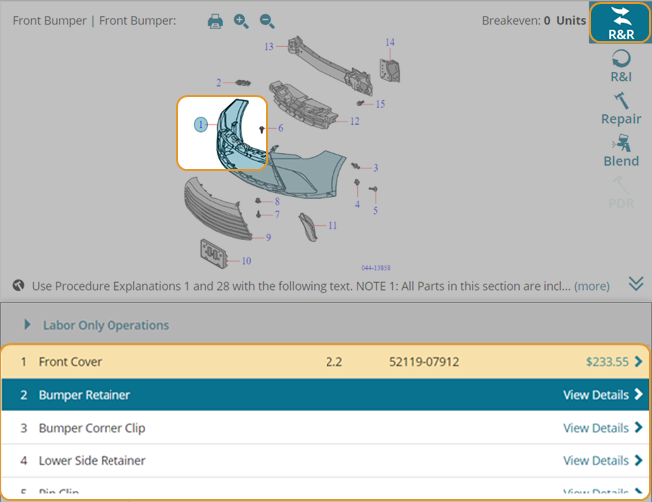Click the (more) link in notes
The image size is (652, 502).
[x=592, y=286]
